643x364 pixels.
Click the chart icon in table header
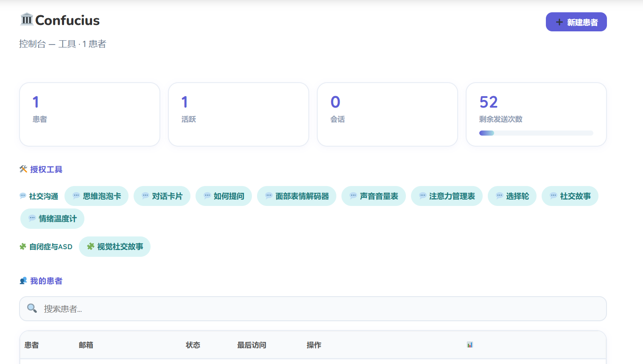point(470,345)
